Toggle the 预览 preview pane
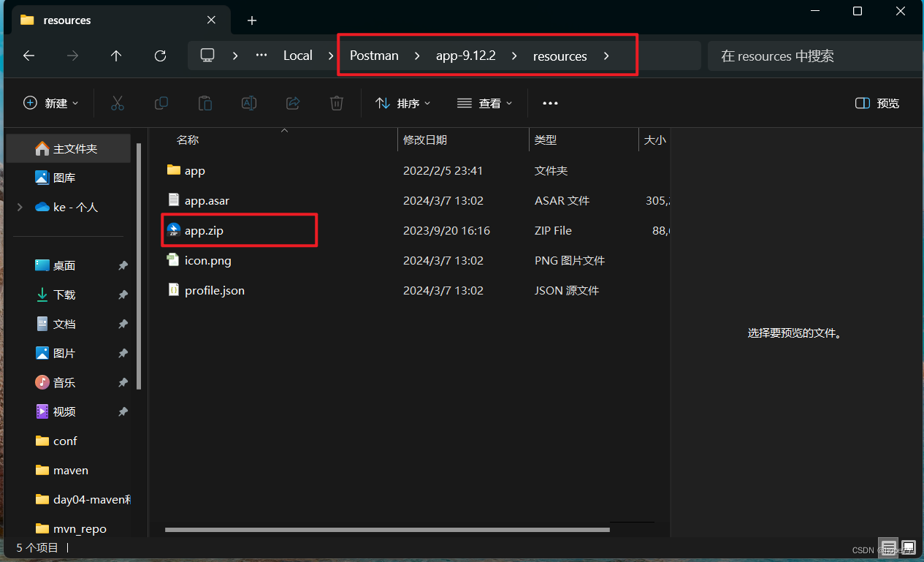 click(877, 103)
